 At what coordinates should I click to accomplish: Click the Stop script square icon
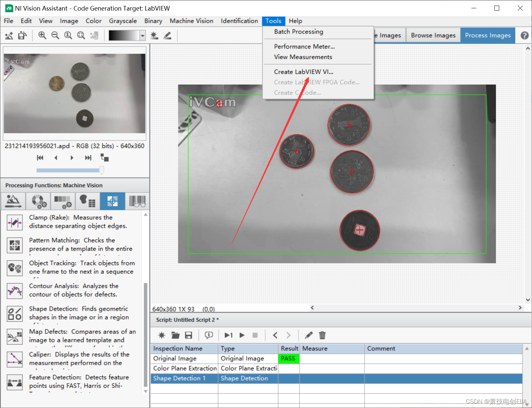point(255,335)
